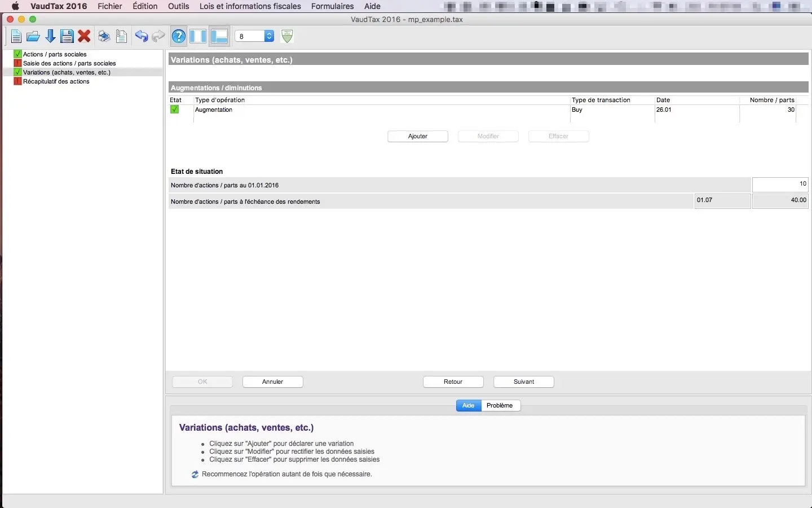Open Lois et informations fiscales menu
Image resolution: width=812 pixels, height=508 pixels.
(250, 6)
